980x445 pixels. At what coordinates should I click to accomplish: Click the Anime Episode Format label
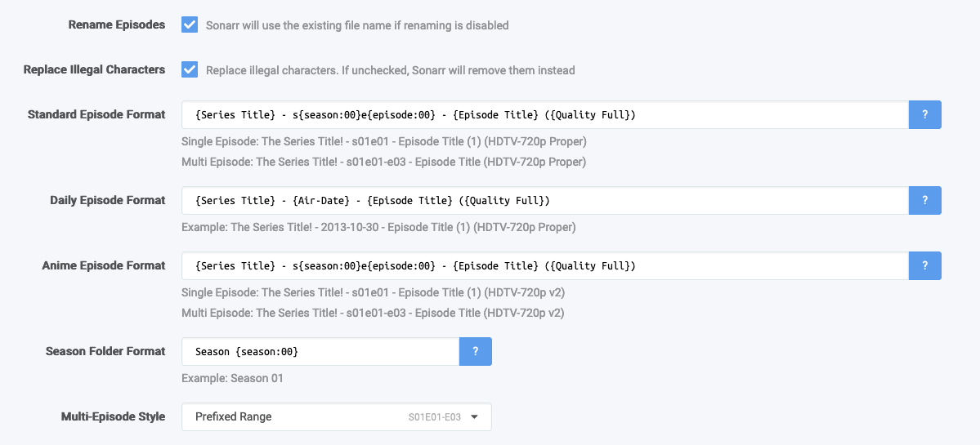(104, 265)
